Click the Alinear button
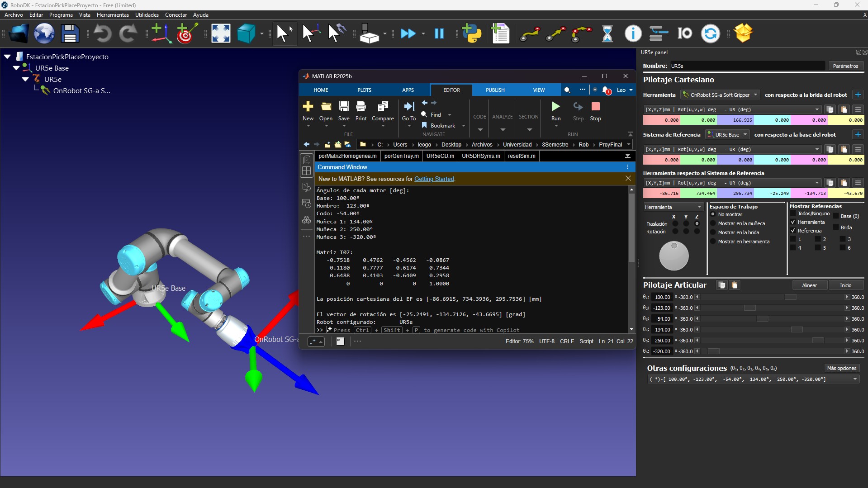 (x=810, y=285)
